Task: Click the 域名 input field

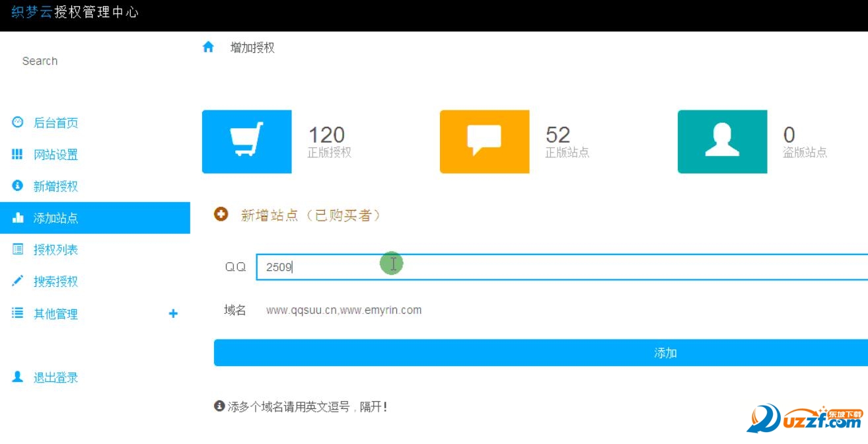Action: point(562,310)
